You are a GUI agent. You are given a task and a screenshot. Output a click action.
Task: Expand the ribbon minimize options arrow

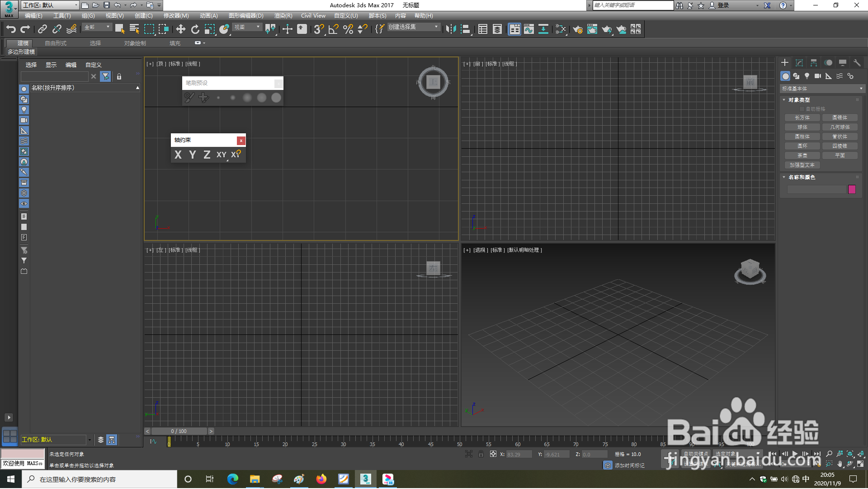point(204,43)
